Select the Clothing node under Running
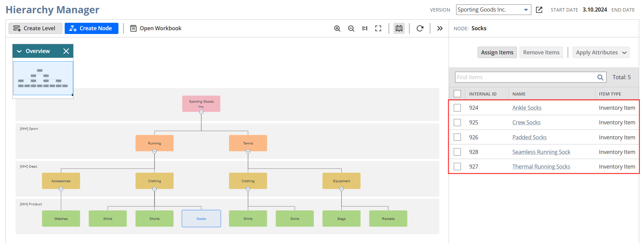 (155, 181)
